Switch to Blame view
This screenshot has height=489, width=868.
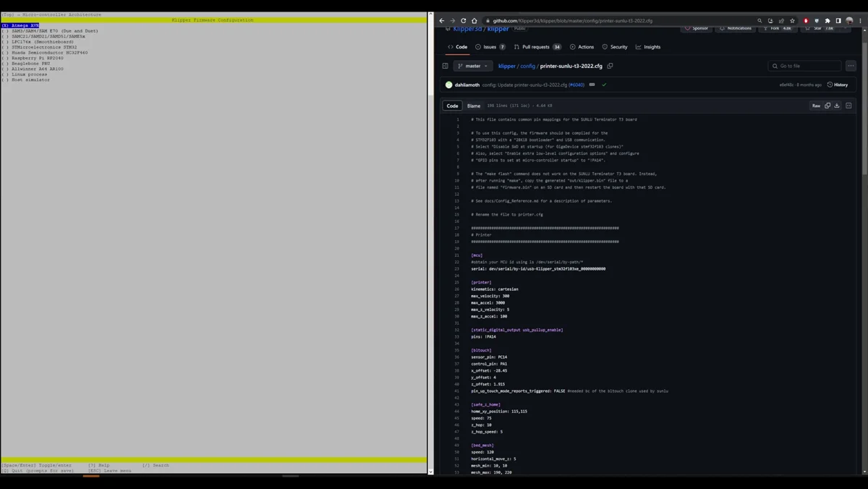coord(474,106)
